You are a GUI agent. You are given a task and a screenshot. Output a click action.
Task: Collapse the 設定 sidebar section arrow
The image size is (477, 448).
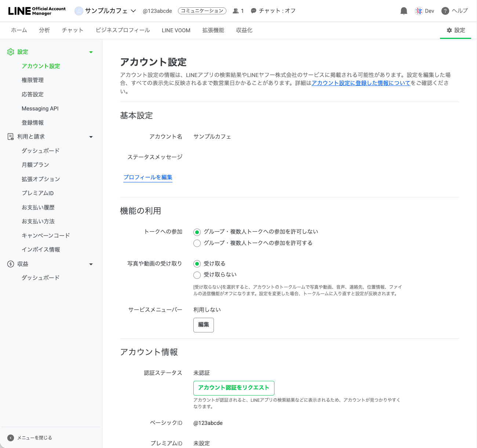91,52
